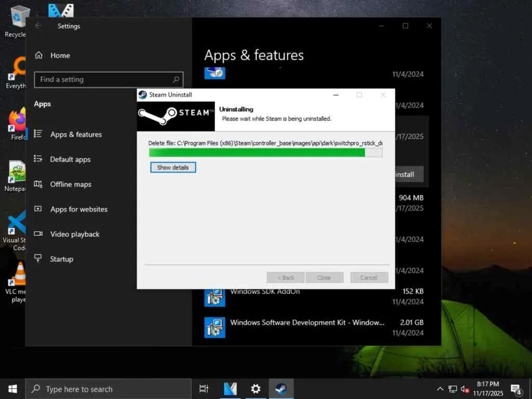This screenshot has width=532, height=399.
Task: Open Video playback settings page
Action: (75, 234)
